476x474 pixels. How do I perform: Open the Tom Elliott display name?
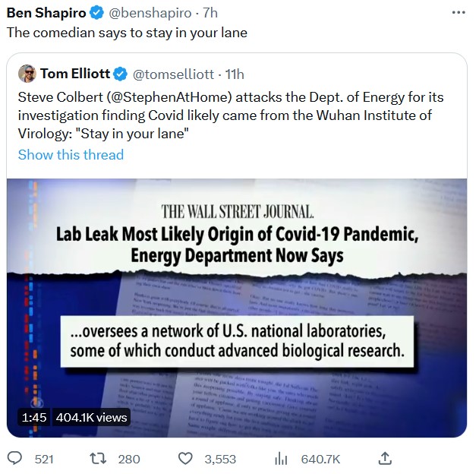point(76,74)
